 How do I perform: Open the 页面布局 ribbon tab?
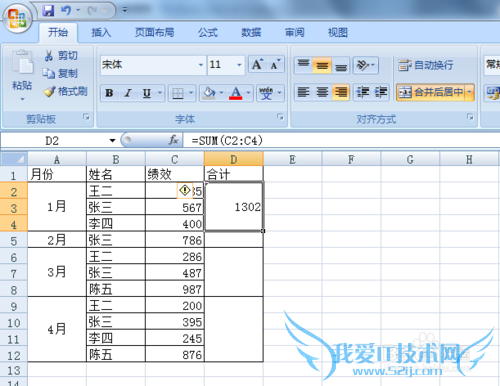pos(155,33)
